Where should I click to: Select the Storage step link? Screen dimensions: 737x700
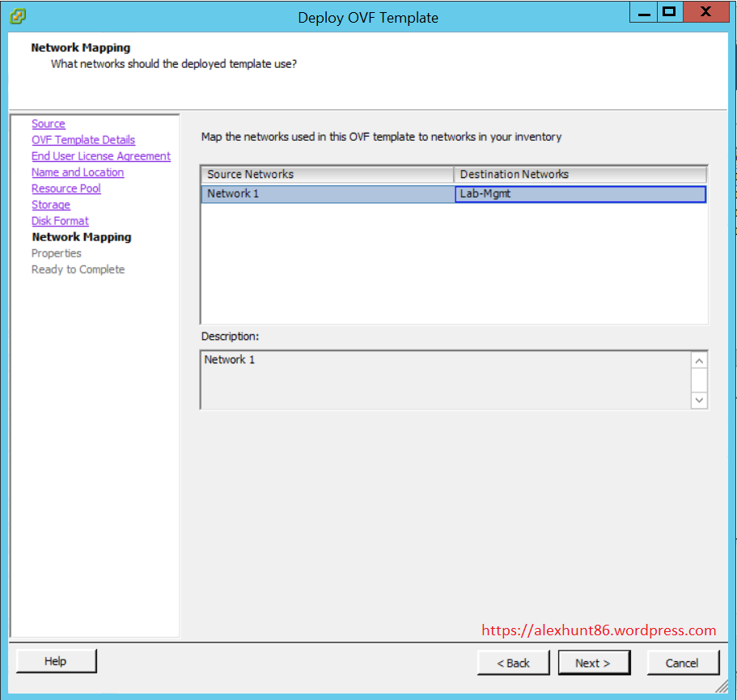pyautogui.click(x=51, y=205)
